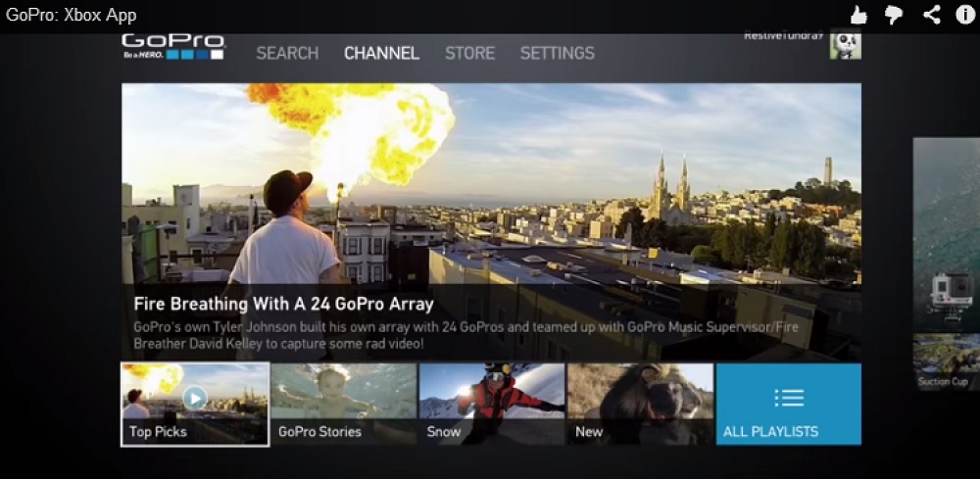Click the list icon in All Playlists

[x=789, y=398]
